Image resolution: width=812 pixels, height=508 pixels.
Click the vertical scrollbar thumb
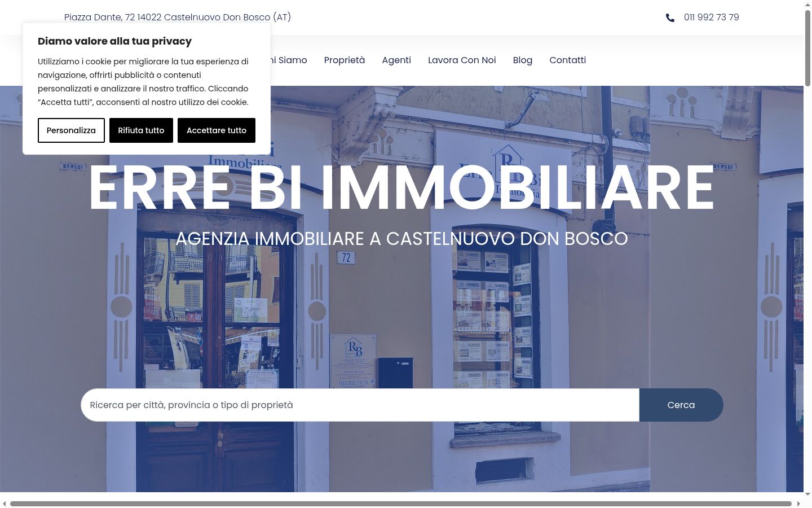(x=807, y=48)
